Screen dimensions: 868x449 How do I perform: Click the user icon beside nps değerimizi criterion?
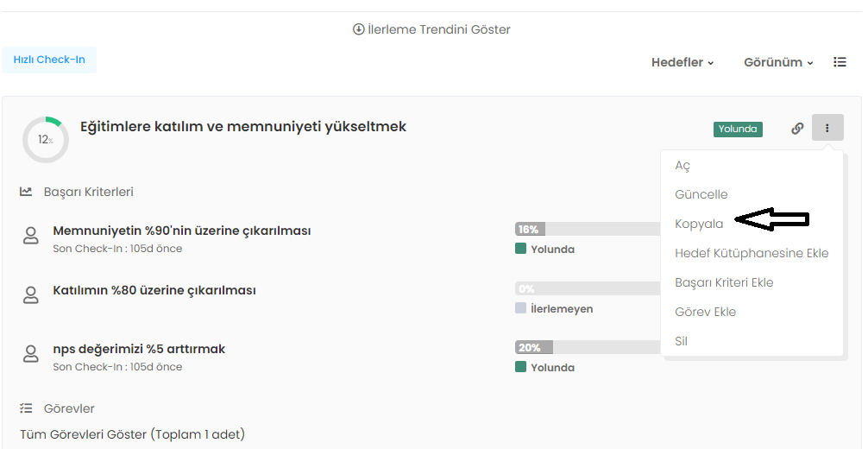[x=31, y=354]
